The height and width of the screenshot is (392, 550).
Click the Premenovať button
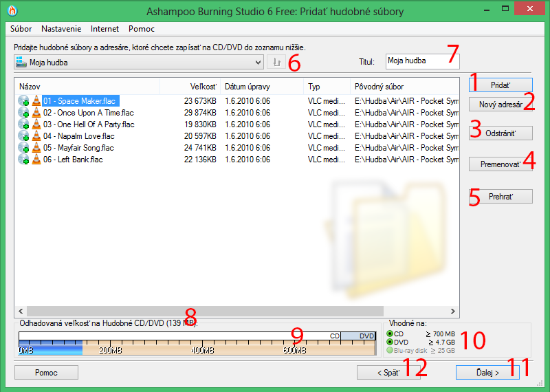[x=500, y=164]
